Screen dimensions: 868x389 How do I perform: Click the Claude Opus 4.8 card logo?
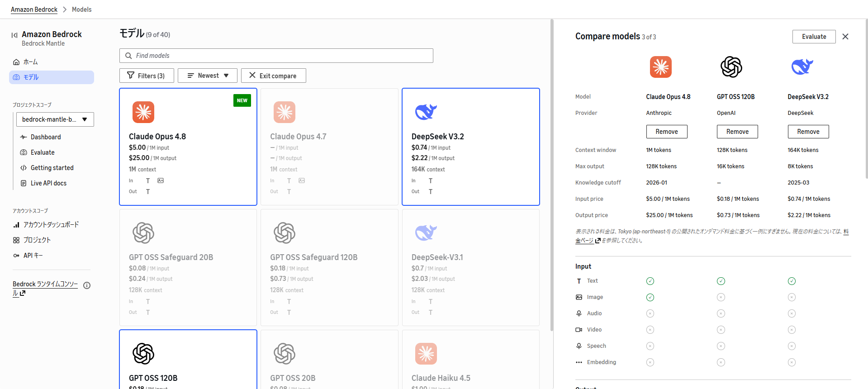click(143, 112)
